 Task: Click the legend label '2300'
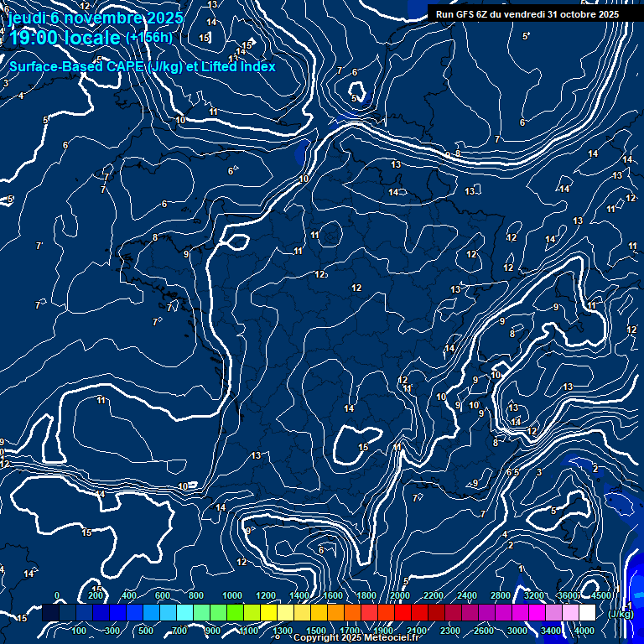(450, 631)
